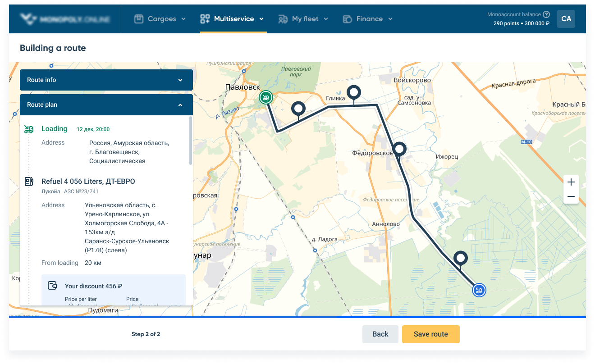
Task: Open the Finance dropdown menu
Action: [368, 19]
